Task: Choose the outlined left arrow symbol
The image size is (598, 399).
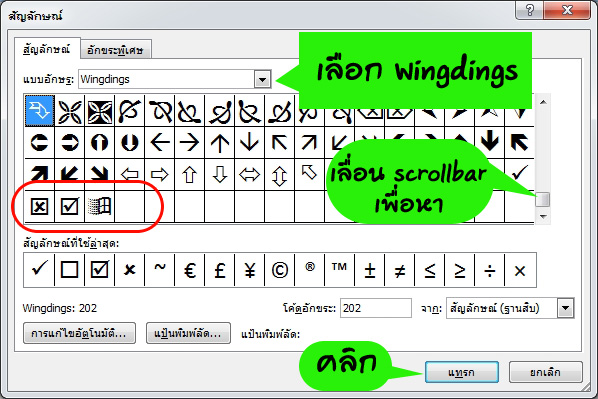Action: pyautogui.click(x=130, y=175)
